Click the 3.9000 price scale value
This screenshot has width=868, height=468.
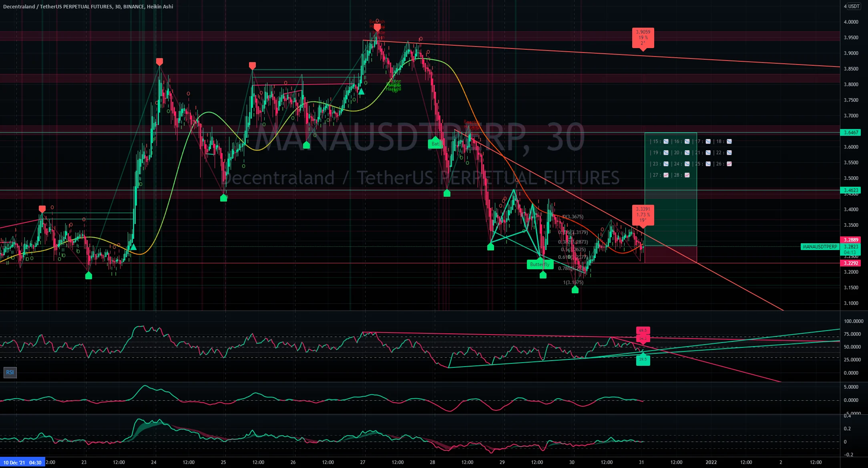click(x=851, y=53)
